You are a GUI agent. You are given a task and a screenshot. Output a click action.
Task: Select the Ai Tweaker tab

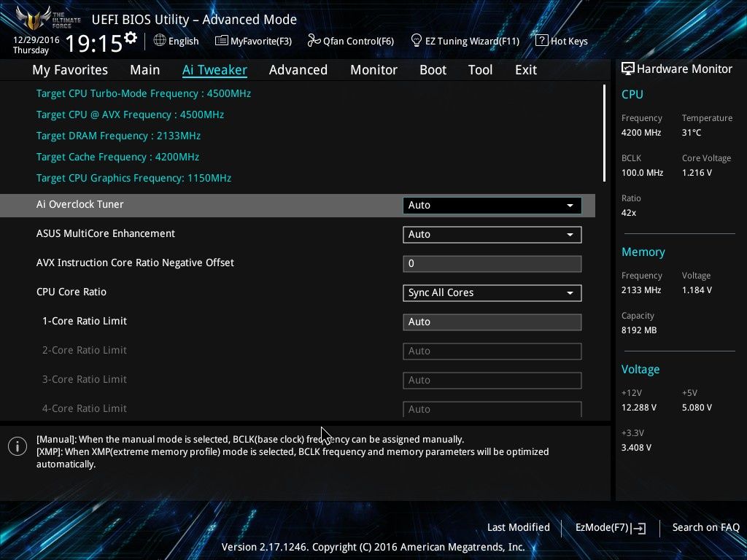pos(214,70)
